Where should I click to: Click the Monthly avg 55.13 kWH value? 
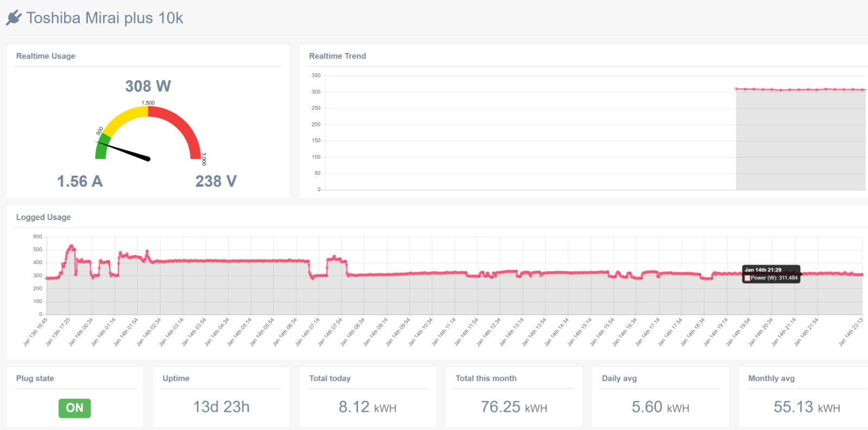point(807,407)
